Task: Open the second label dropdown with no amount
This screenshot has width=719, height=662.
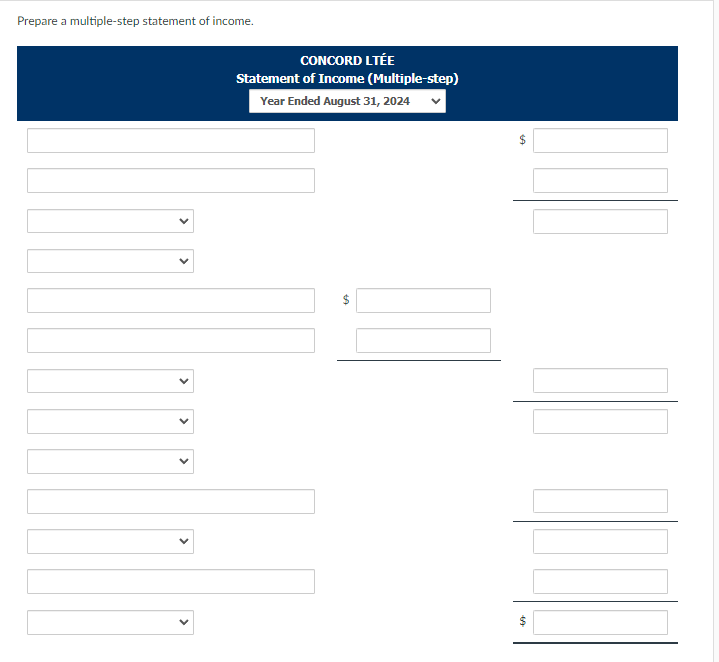Action: [x=111, y=261]
